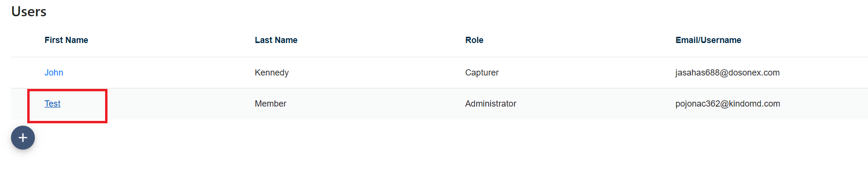Click the pojonac362@kindomd.com email cell
This screenshot has width=868, height=194.
(728, 104)
